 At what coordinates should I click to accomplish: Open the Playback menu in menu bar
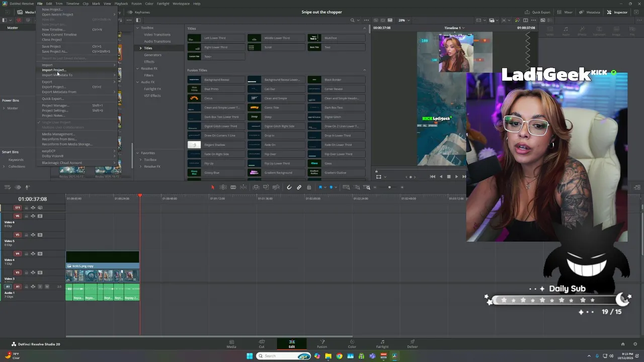(121, 4)
